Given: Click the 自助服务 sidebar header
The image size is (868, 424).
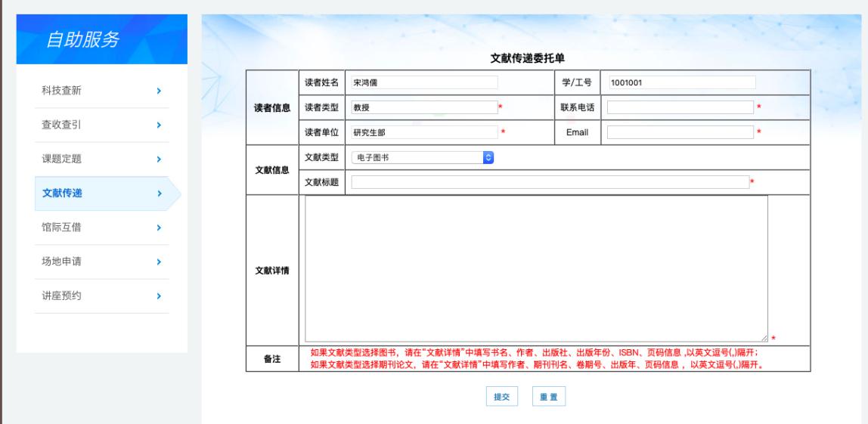Looking at the screenshot, I should pyautogui.click(x=102, y=39).
